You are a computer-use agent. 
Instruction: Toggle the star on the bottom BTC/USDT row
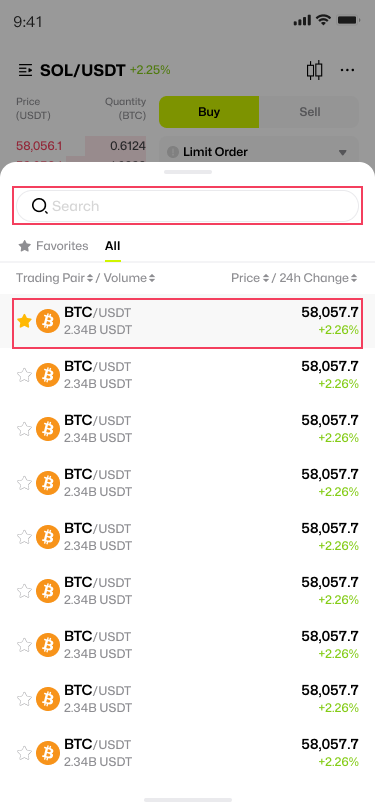point(24,752)
